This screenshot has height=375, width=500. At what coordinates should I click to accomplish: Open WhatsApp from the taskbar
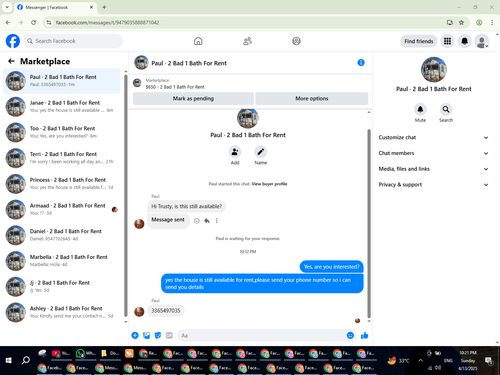(x=85, y=353)
